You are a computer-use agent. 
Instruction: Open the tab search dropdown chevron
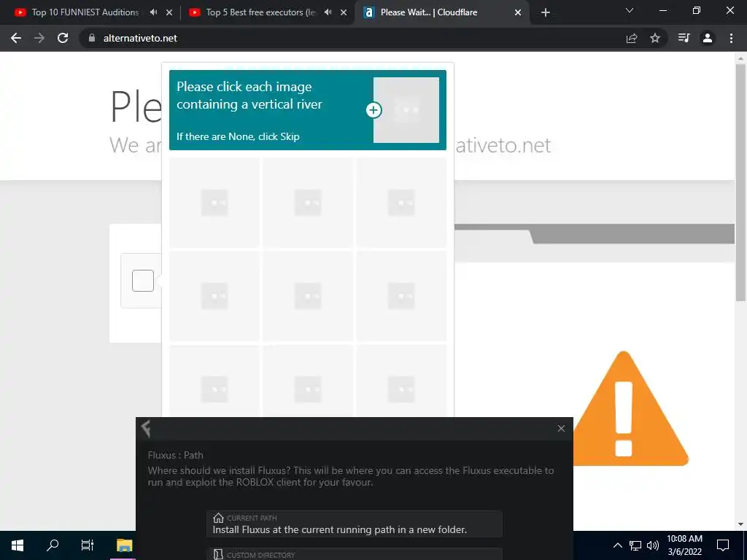(x=630, y=10)
